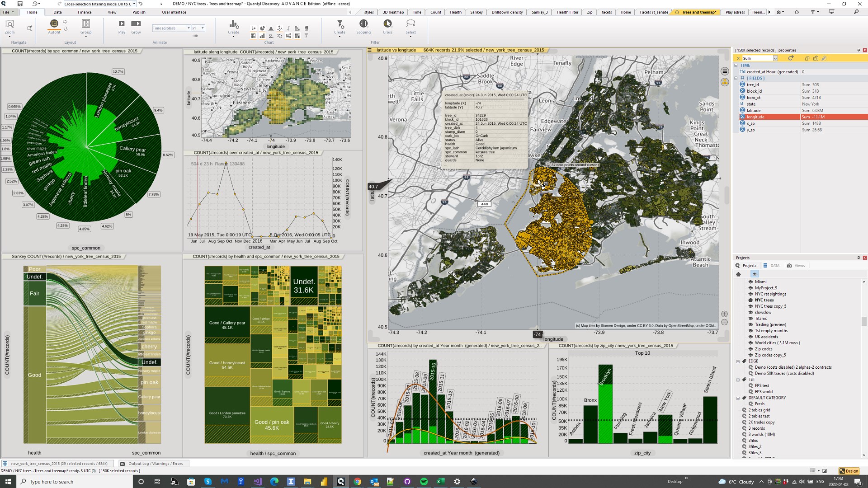Click the Autofit layout icon
Screen dimensions: 868x488
(x=54, y=23)
